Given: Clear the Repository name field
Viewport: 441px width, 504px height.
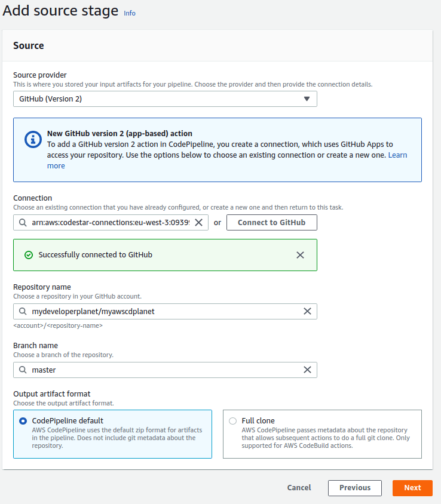Looking at the screenshot, I should click(x=307, y=311).
